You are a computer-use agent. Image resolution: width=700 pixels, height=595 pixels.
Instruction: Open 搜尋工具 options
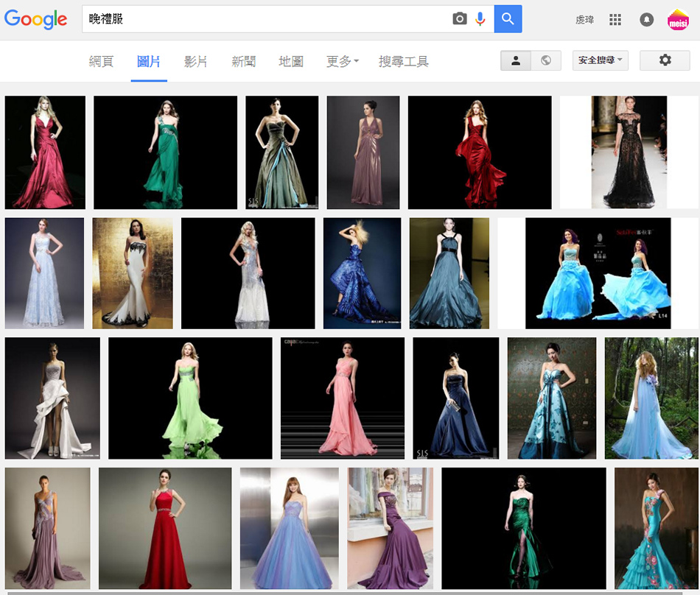tap(404, 61)
